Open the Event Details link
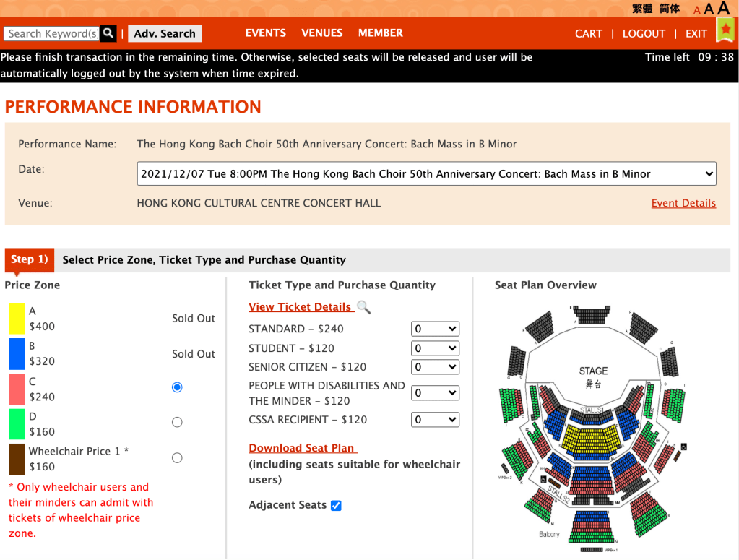Image resolution: width=739 pixels, height=560 pixels. click(683, 203)
